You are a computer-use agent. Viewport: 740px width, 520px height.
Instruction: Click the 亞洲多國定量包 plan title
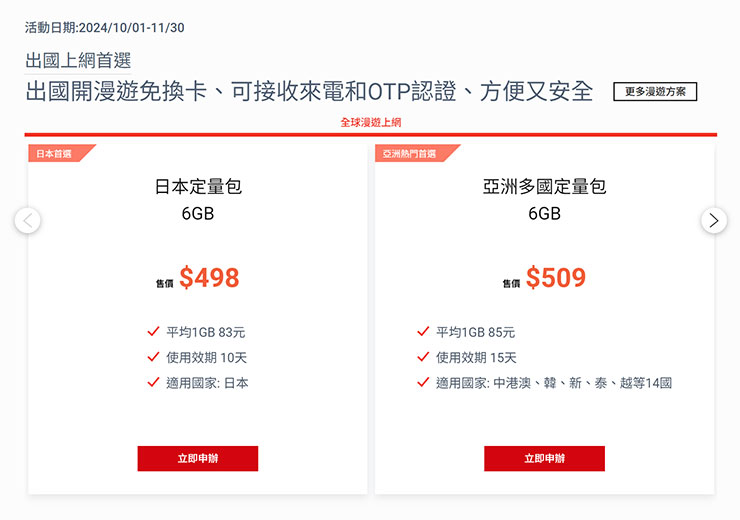(544, 187)
